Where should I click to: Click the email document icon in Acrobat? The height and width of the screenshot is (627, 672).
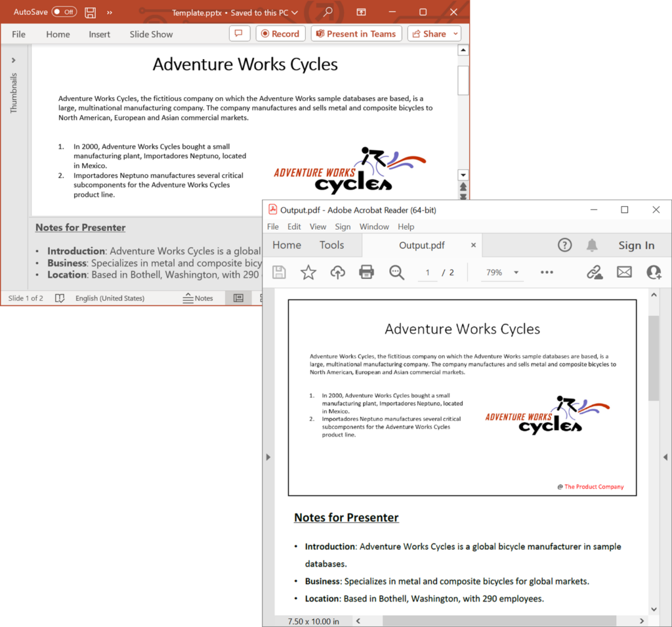pyautogui.click(x=623, y=272)
